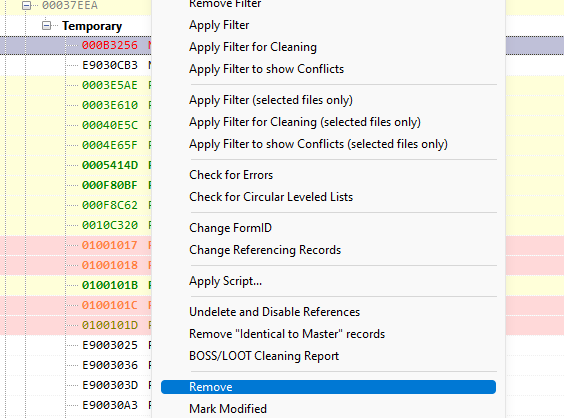Select record 000B3256 in tree
Screen dimensions: 564x418
tap(110, 45)
